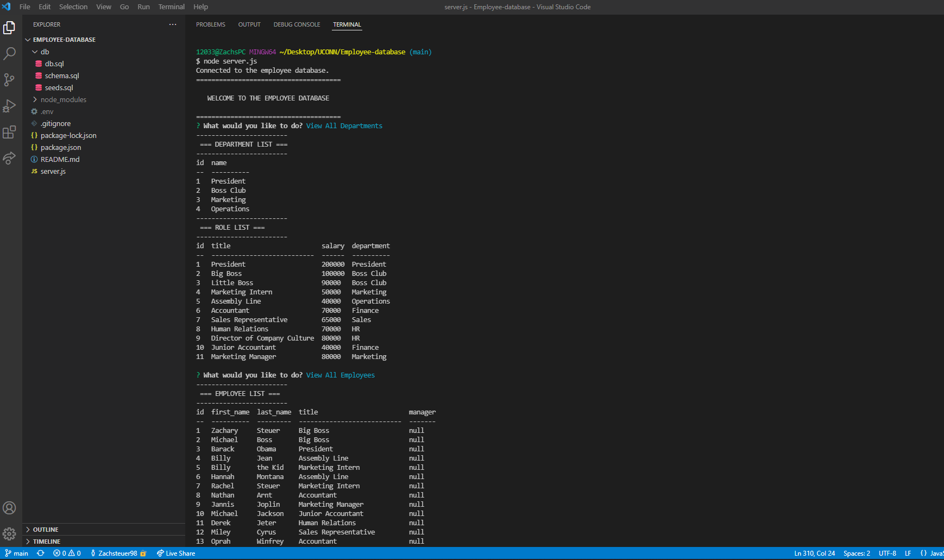Open seeds.sql file in explorer
The width and height of the screenshot is (944, 560).
click(x=59, y=87)
